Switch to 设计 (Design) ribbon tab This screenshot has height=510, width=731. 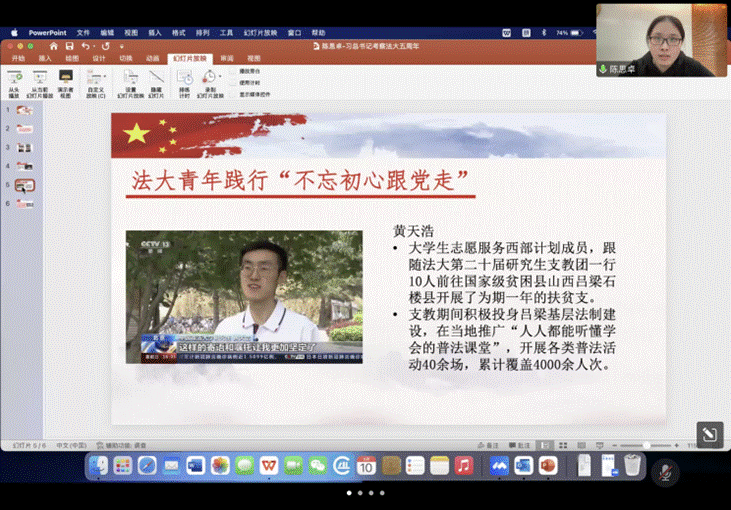click(x=99, y=59)
